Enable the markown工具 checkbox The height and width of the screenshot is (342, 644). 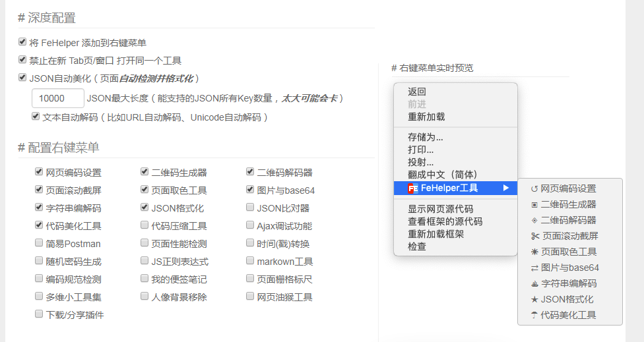250,260
